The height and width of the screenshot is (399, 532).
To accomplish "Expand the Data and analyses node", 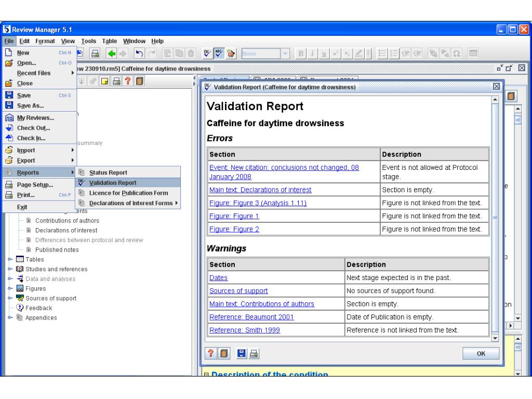I will [10, 279].
